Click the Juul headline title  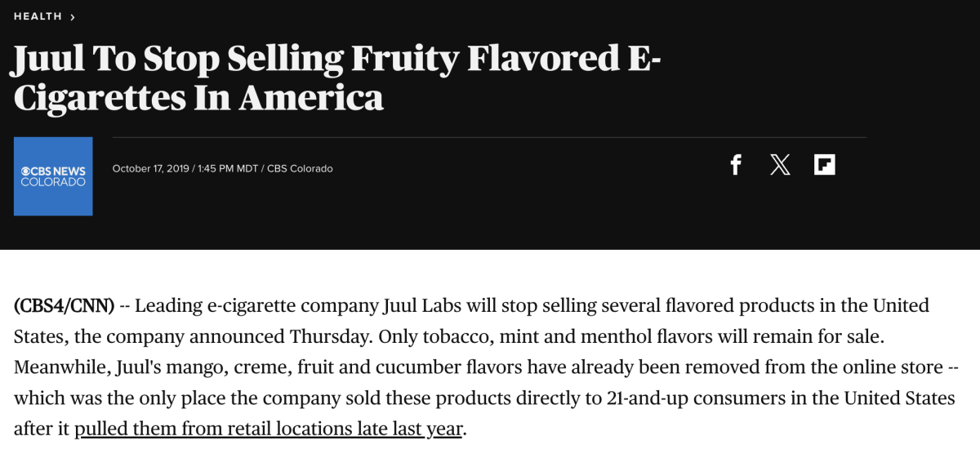(x=336, y=78)
